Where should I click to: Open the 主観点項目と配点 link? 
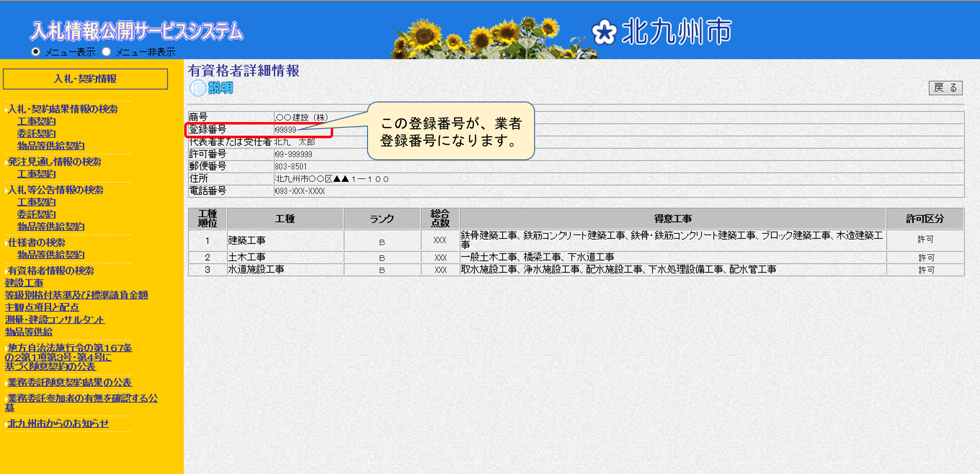[42, 307]
